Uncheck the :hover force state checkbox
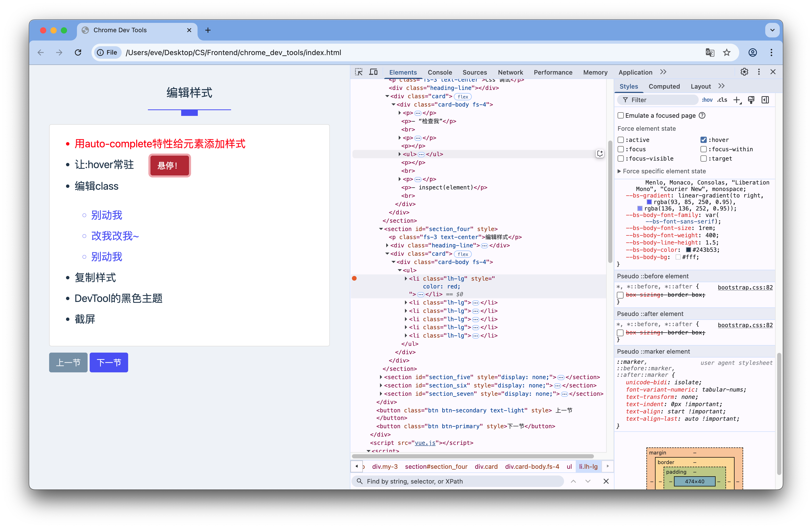The width and height of the screenshot is (812, 528). tap(704, 140)
